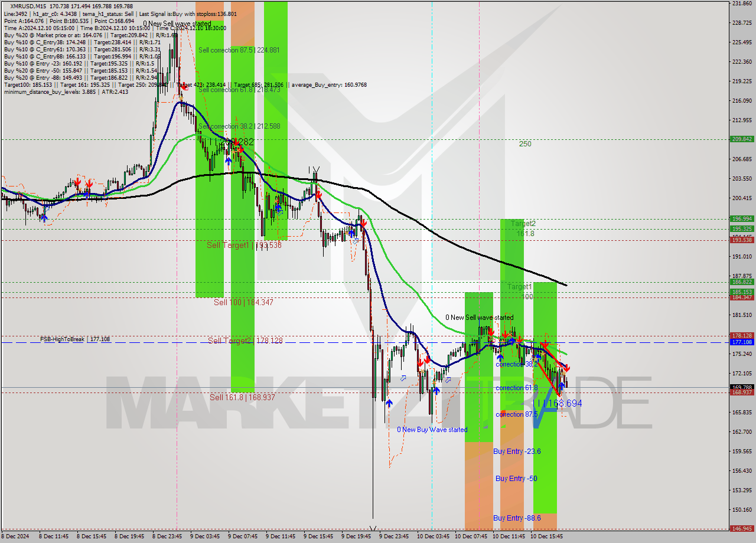Click the 'I I | 168.694' price annotation
This screenshot has height=543, width=756.
point(560,403)
